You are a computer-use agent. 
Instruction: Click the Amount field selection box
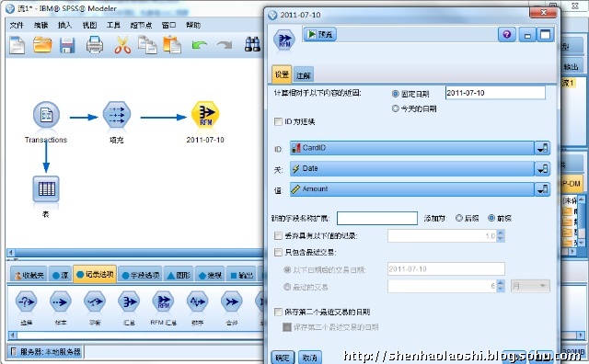[412, 189]
